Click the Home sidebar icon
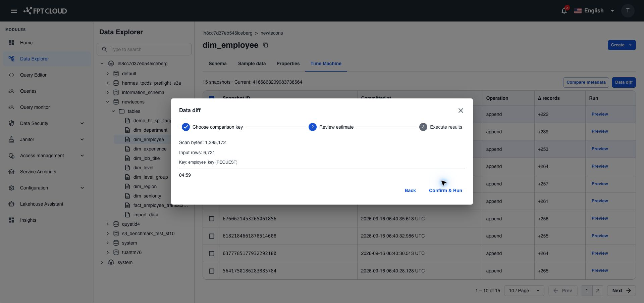Image resolution: width=644 pixels, height=303 pixels. pos(11,43)
